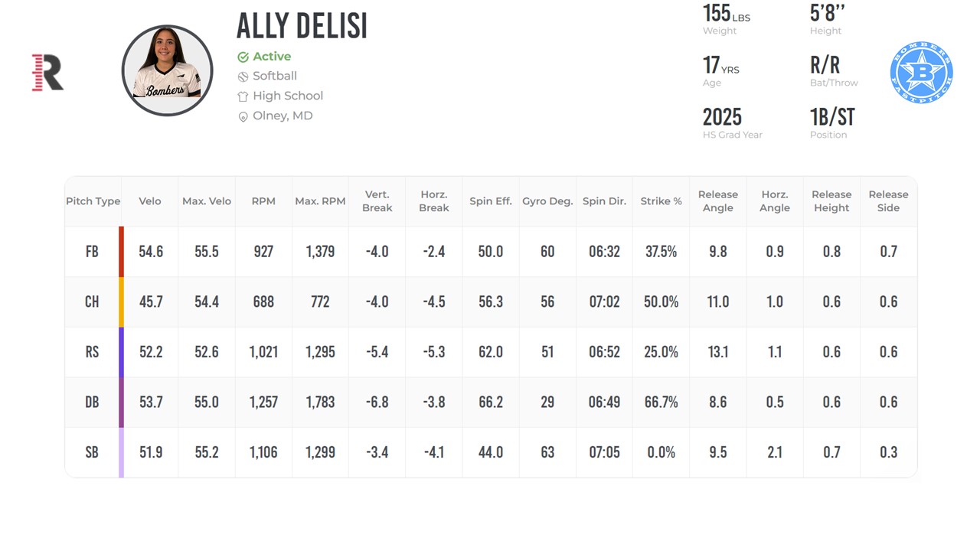Click the location pin beside Olney, MD
The width and height of the screenshot is (980, 551).
[243, 116]
